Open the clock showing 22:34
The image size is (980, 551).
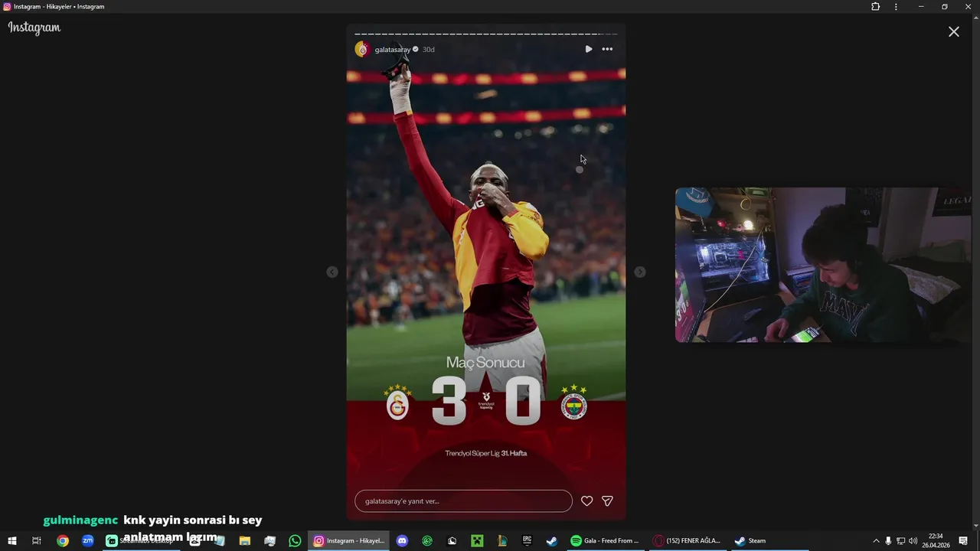(936, 541)
